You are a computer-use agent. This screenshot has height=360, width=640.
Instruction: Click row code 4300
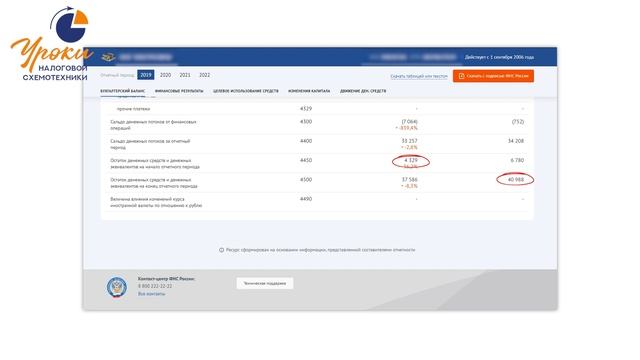click(306, 122)
